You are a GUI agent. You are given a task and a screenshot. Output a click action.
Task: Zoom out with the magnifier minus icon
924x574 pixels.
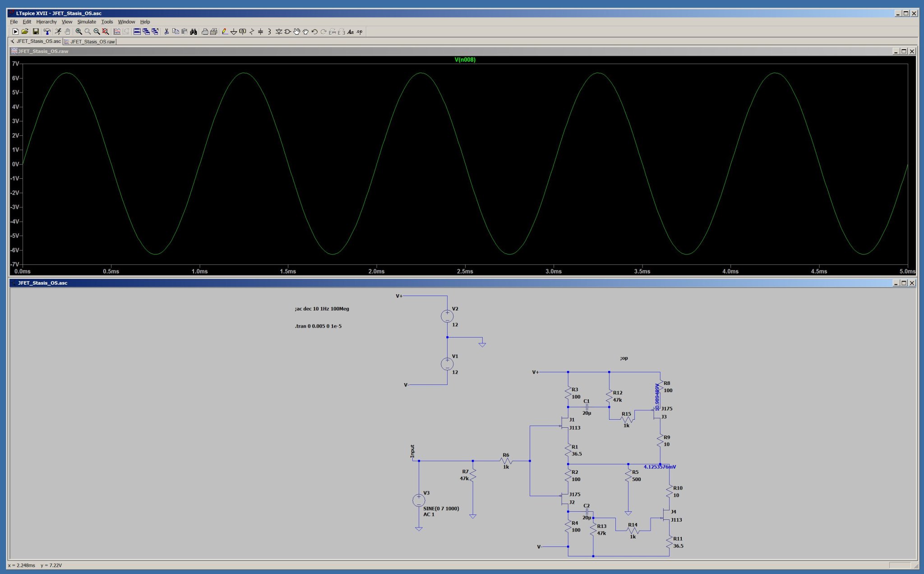97,32
